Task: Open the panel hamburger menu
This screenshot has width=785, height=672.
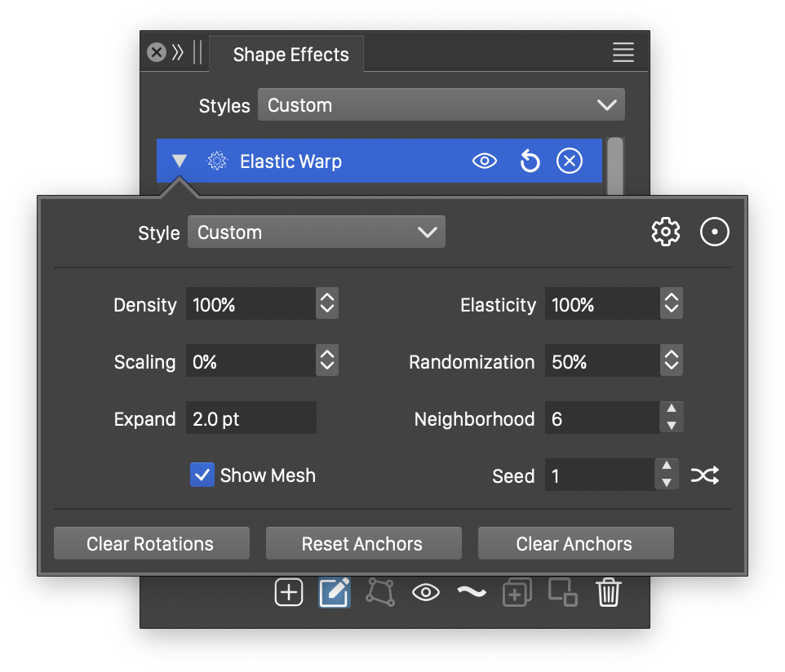Action: click(623, 53)
